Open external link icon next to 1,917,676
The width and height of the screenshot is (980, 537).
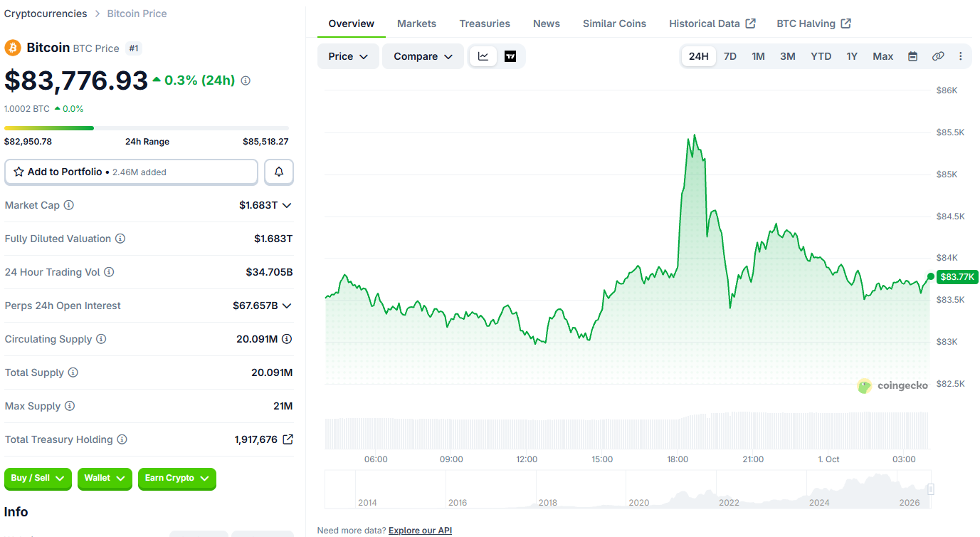tap(288, 439)
